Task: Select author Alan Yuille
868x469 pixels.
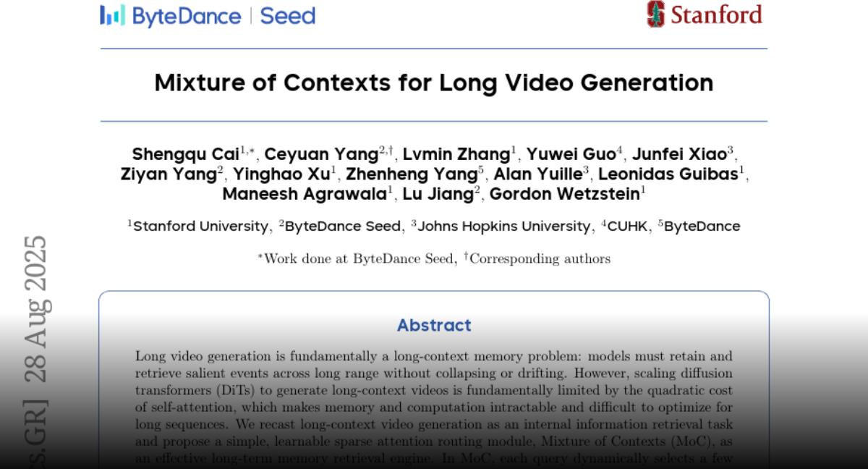Action: (x=537, y=174)
